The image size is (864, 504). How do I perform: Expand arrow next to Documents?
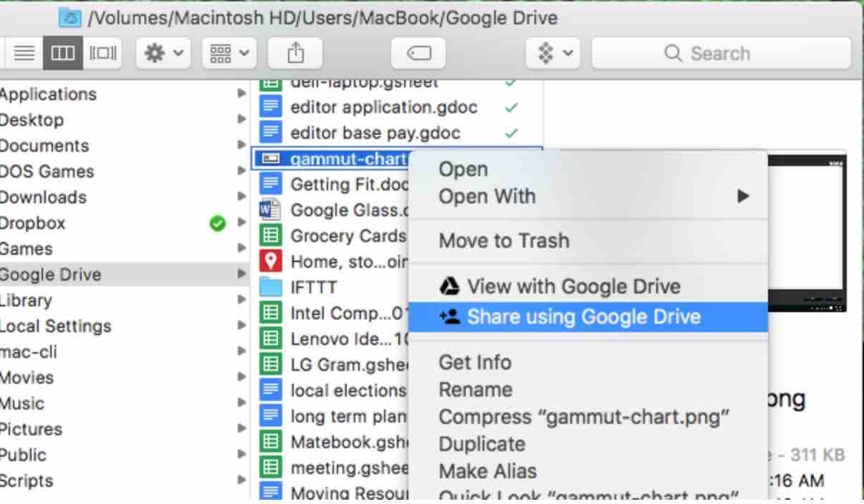(241, 145)
